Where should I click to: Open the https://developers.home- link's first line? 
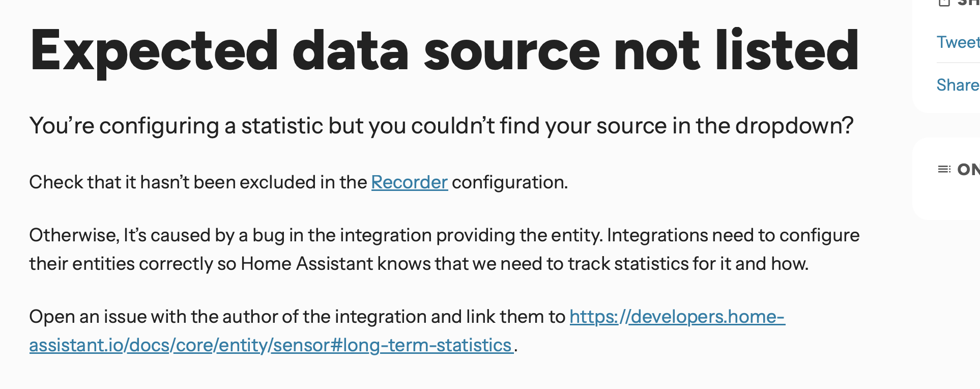tap(677, 317)
